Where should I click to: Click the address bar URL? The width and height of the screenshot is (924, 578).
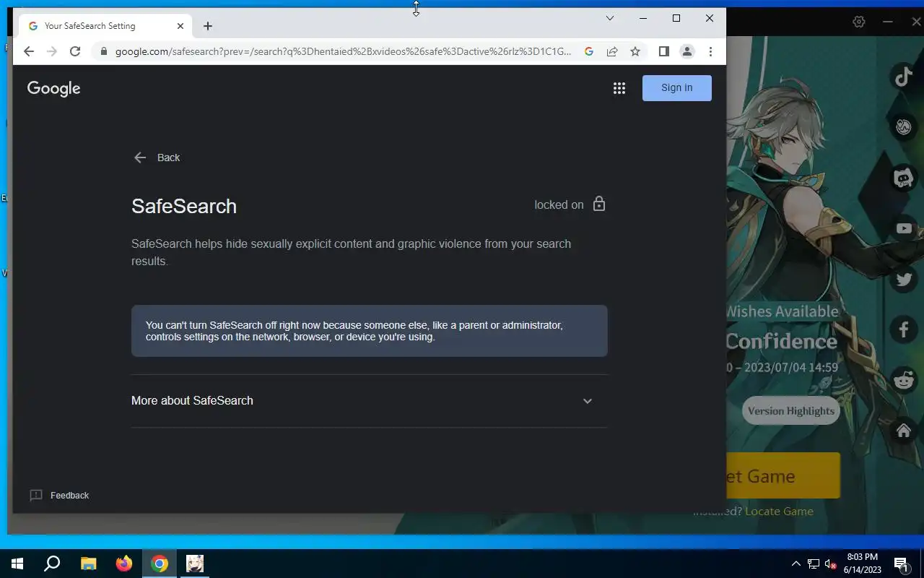(344, 51)
